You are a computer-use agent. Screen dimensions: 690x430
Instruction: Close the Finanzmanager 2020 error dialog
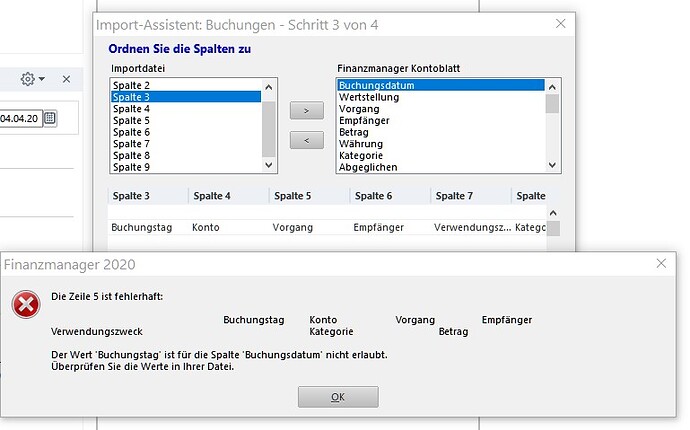tap(661, 263)
